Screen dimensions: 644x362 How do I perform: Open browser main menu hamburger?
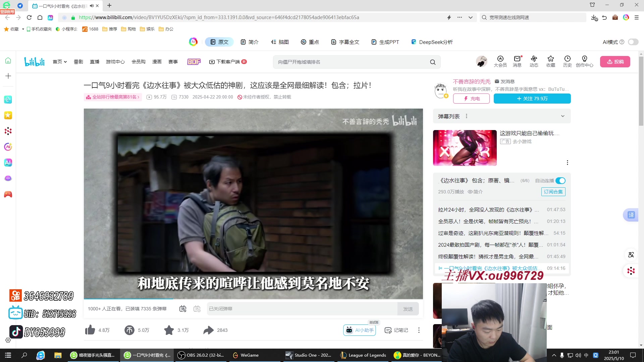click(636, 17)
